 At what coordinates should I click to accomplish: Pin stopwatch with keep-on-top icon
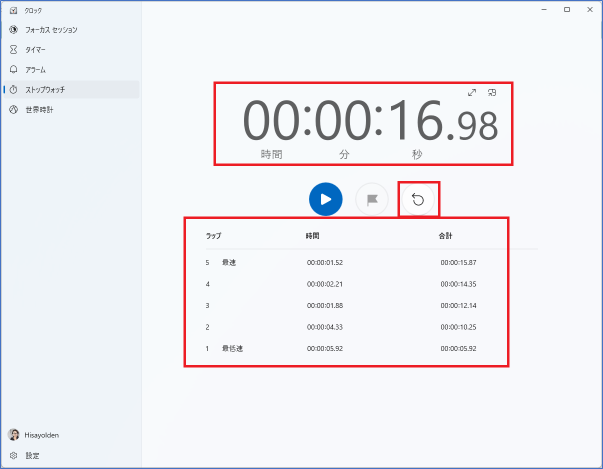click(x=492, y=93)
